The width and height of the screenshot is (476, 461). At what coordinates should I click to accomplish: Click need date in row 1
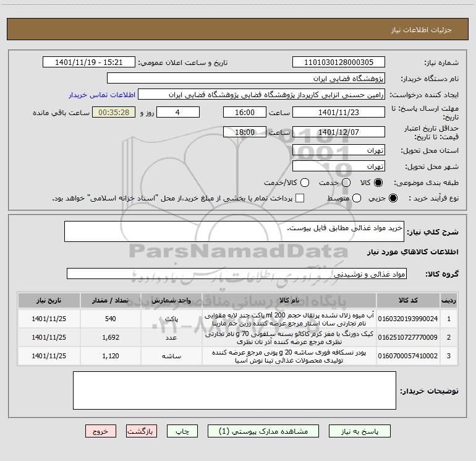click(49, 319)
